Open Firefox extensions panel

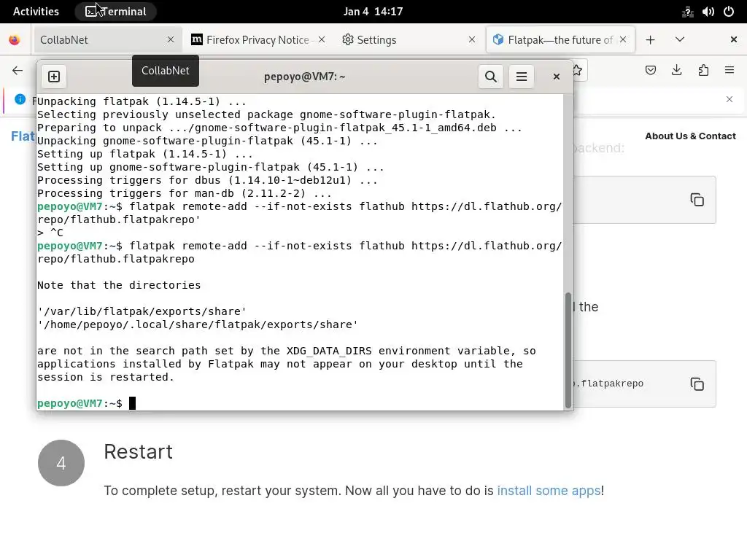(703, 71)
